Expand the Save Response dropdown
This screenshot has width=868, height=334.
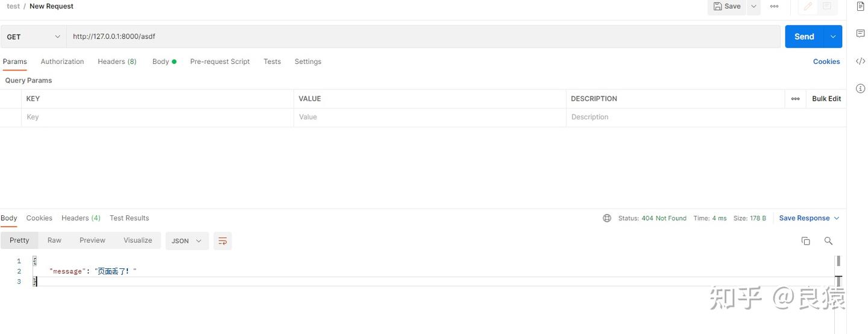(809, 218)
